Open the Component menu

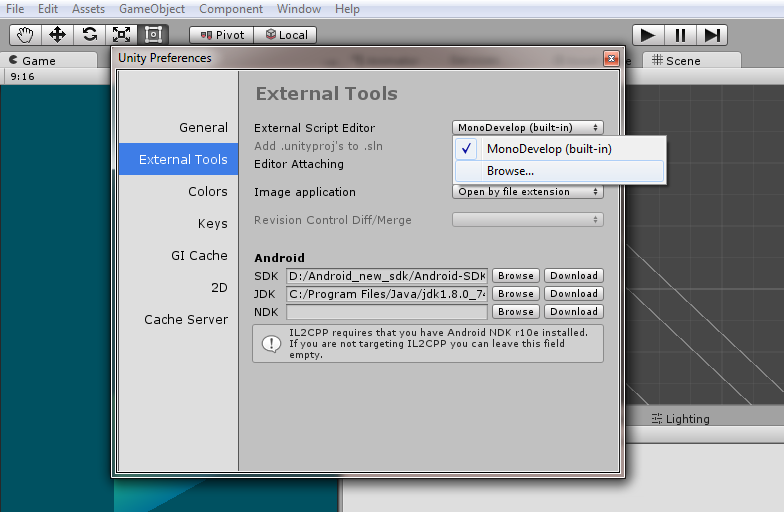[x=231, y=9]
